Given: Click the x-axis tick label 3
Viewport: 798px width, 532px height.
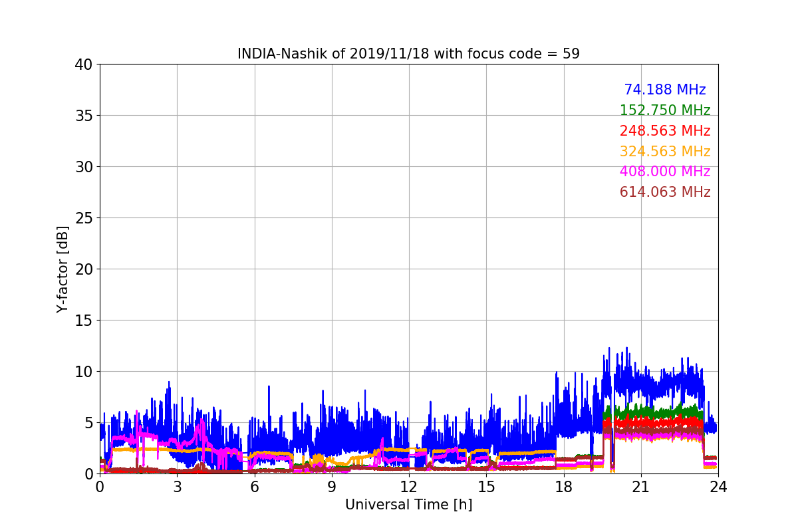Looking at the screenshot, I should click(177, 487).
